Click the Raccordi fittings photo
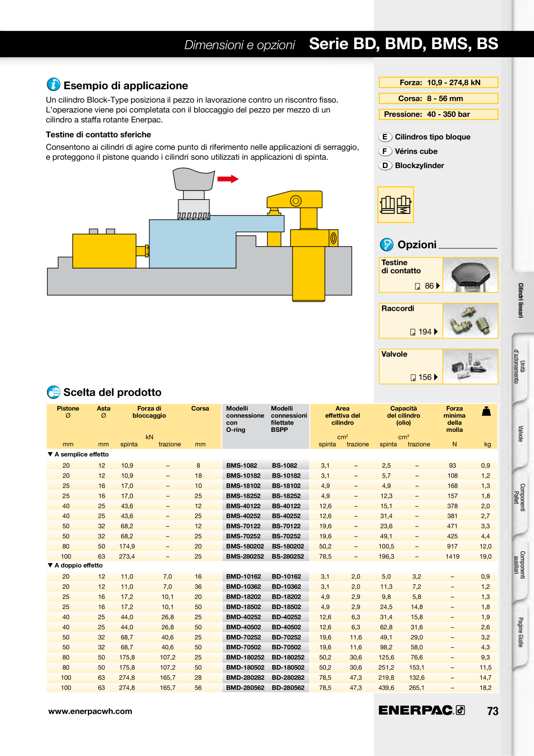Viewport: 534px width, 756px height. pyautogui.click(x=470, y=321)
